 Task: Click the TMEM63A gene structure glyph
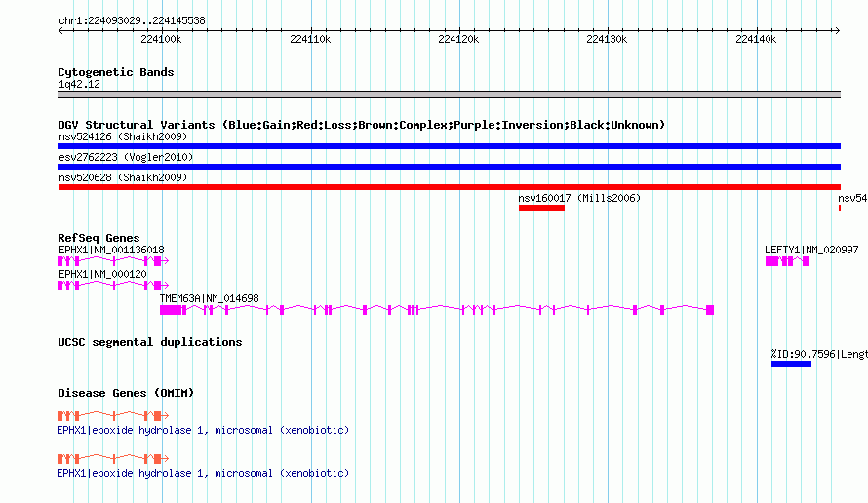(437, 310)
